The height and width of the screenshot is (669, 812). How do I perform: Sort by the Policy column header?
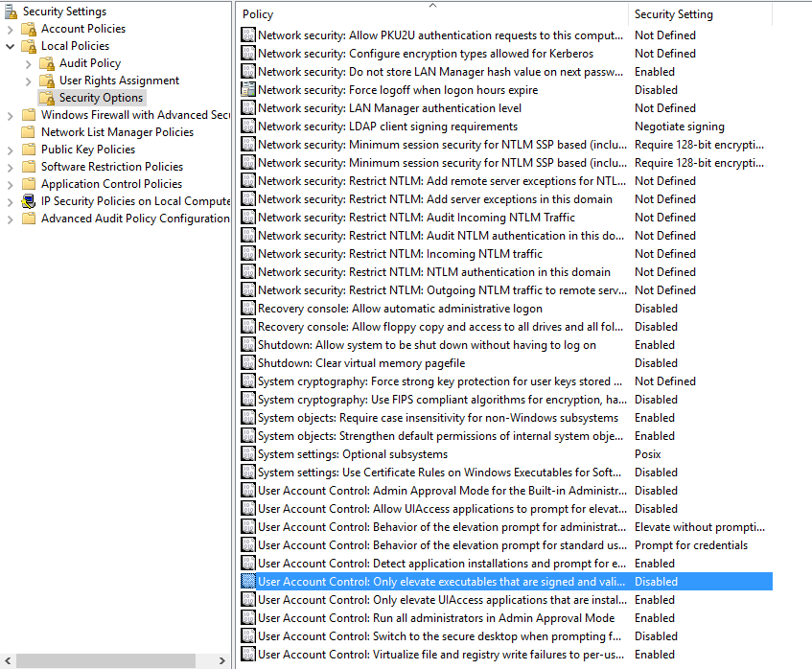(x=431, y=14)
